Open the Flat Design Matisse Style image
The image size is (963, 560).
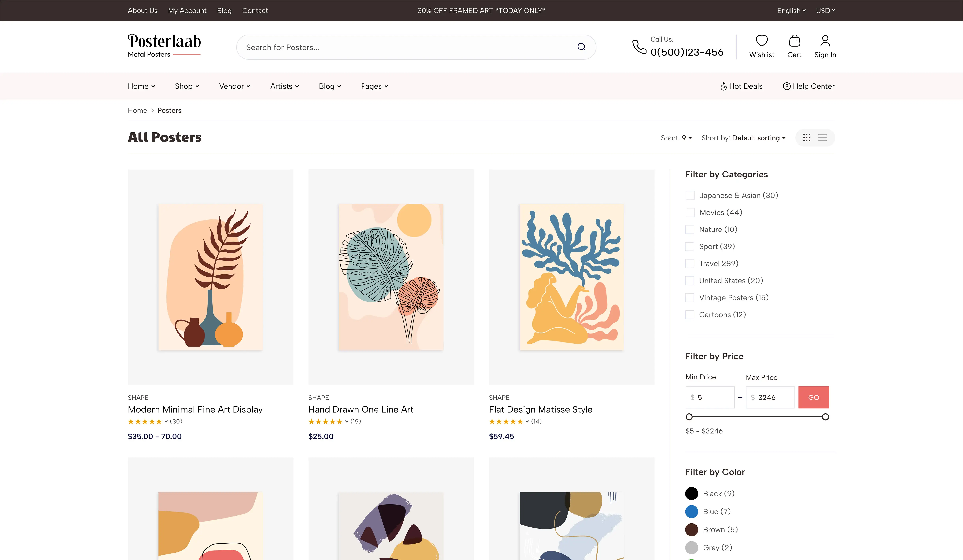click(x=572, y=277)
